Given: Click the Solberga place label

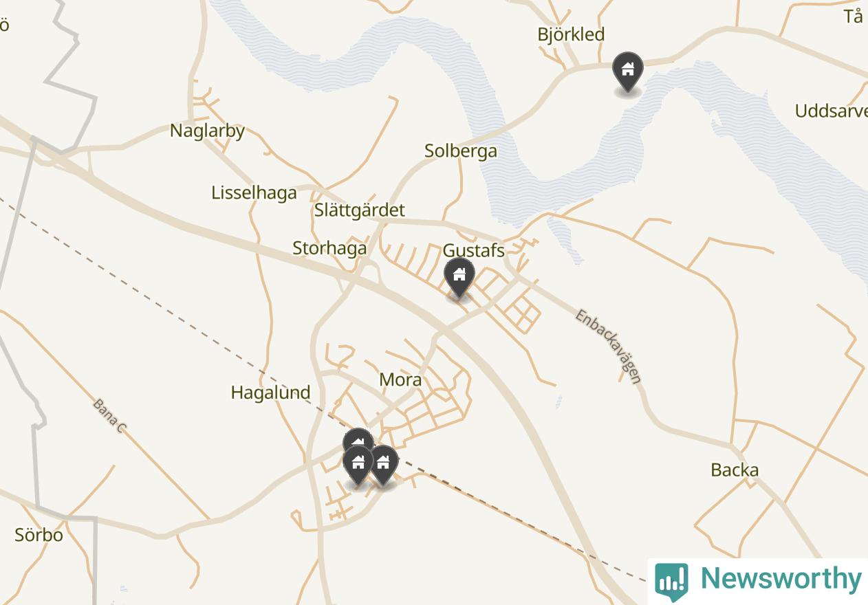Looking at the screenshot, I should point(461,151).
